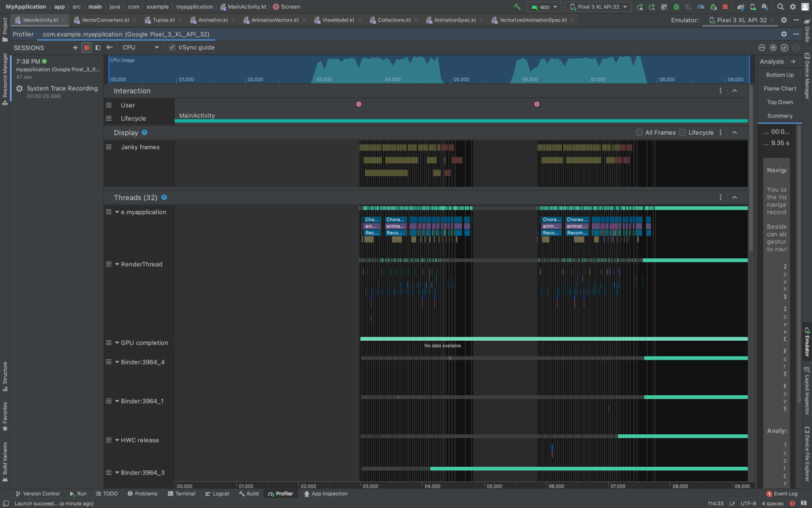The height and width of the screenshot is (508, 812).
Task: Stop the current profiling session
Action: (86, 48)
